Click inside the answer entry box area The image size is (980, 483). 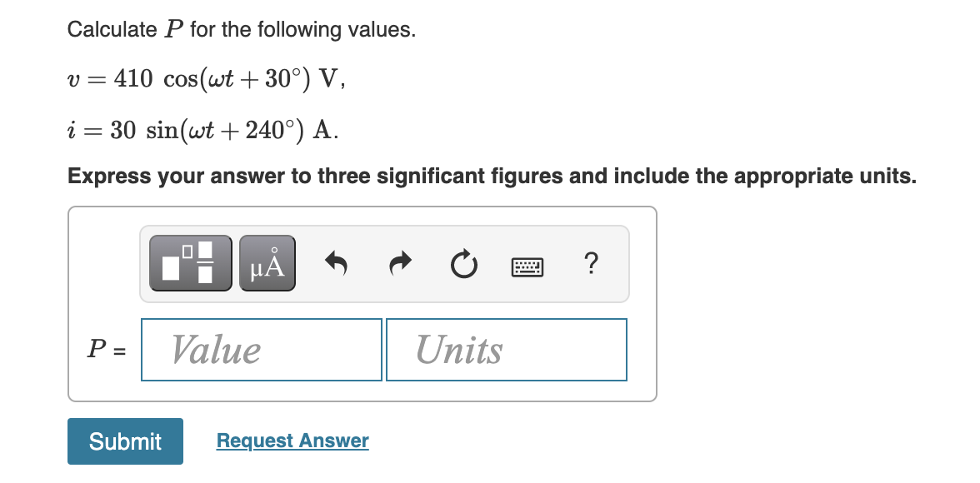[362, 304]
